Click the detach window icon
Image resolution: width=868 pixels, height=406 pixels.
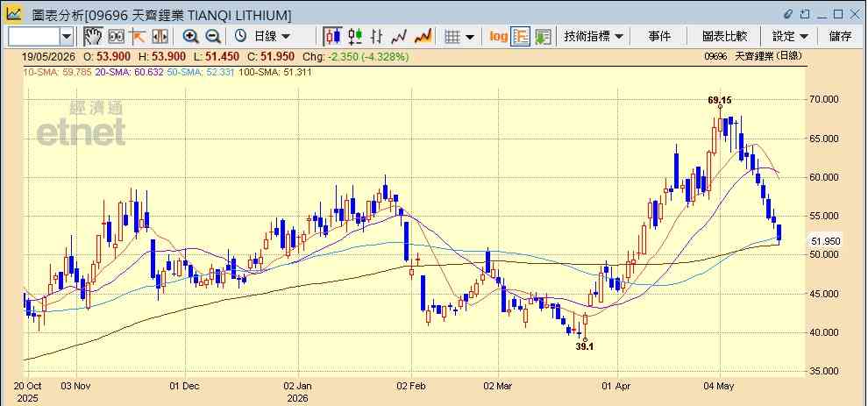(x=806, y=13)
